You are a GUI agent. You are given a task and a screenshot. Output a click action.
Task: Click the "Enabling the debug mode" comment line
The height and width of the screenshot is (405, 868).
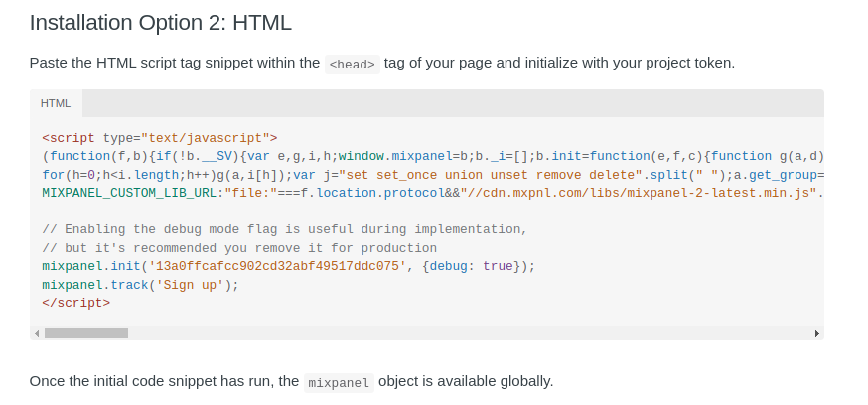(284, 229)
